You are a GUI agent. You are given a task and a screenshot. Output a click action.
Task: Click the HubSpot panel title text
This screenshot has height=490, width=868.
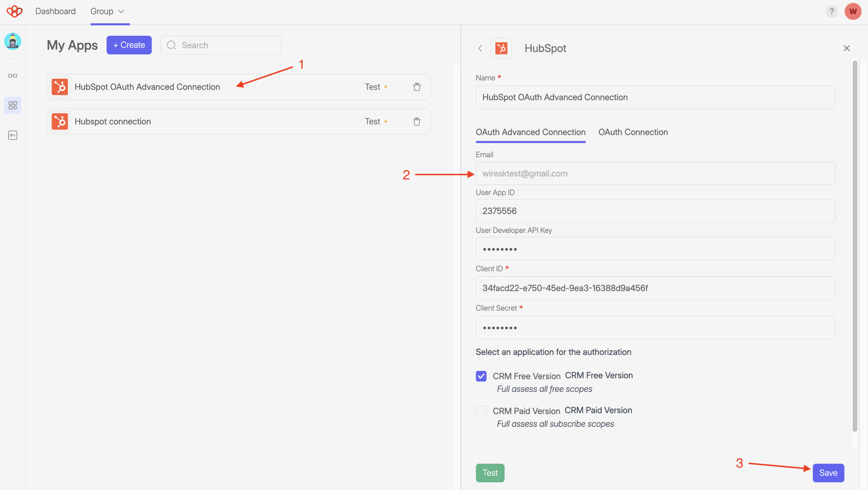pyautogui.click(x=545, y=48)
